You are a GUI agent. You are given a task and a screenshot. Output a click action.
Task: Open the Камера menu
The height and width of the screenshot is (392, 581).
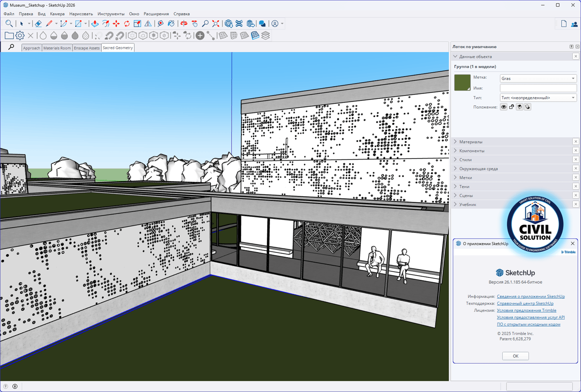tap(57, 14)
